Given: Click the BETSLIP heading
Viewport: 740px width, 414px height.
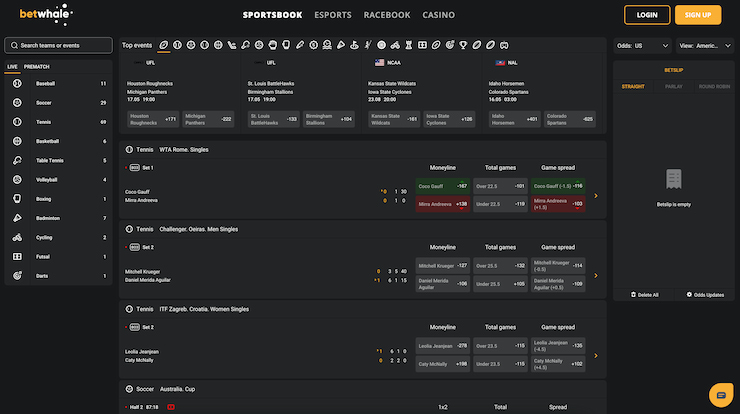Looking at the screenshot, I should [673, 70].
